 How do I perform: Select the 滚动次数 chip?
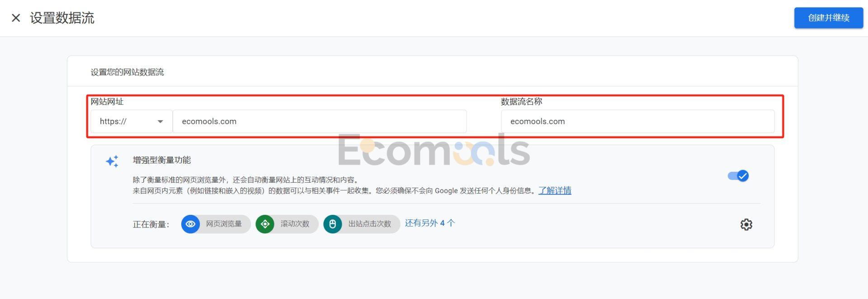287,224
